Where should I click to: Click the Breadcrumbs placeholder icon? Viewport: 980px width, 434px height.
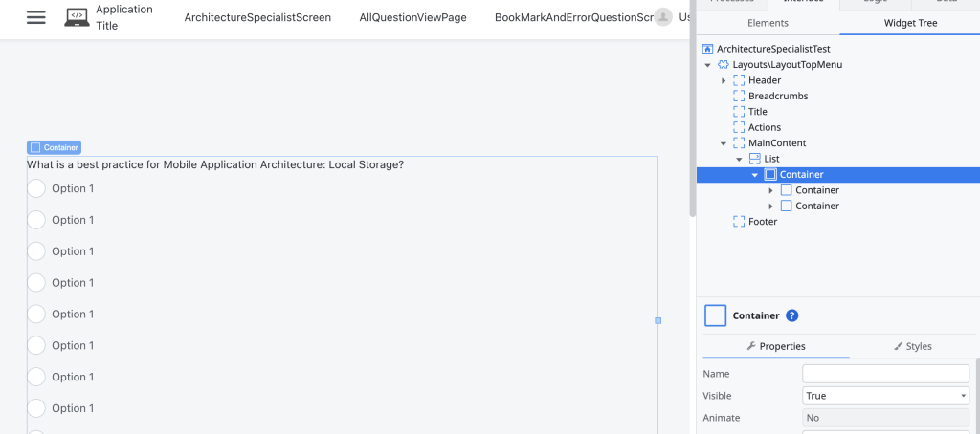click(739, 96)
